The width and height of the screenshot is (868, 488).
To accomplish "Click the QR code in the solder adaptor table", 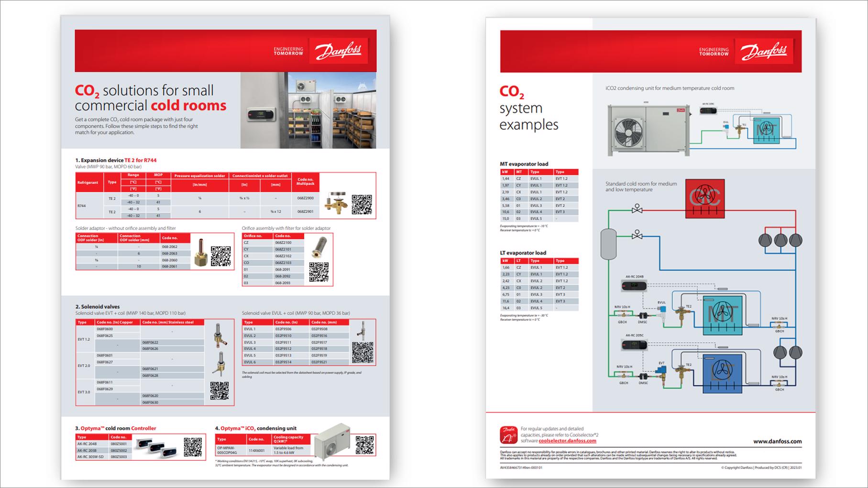I will tap(221, 256).
